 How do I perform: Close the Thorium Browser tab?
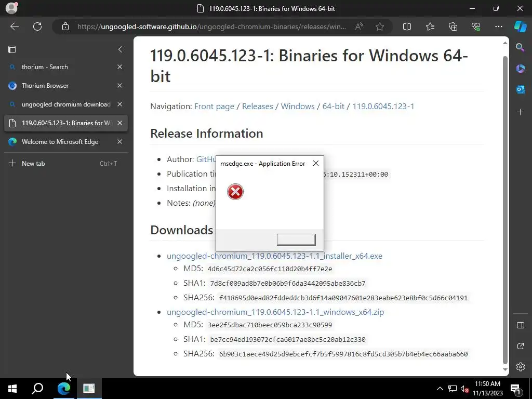point(119,86)
